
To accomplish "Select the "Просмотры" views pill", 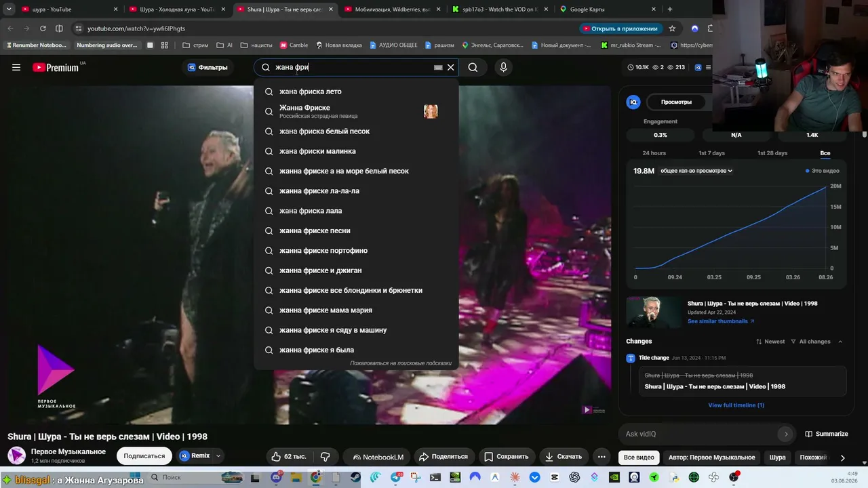I will (676, 102).
